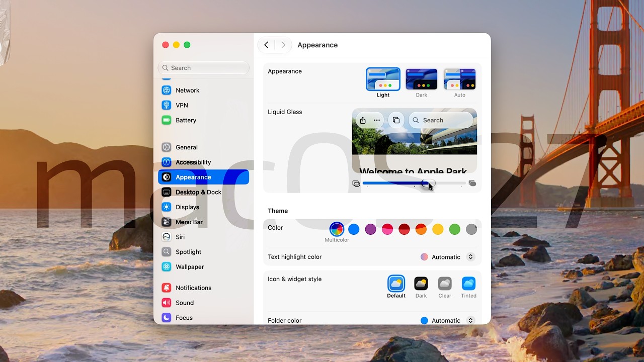Open Sound settings
644x362 pixels.
(203, 303)
